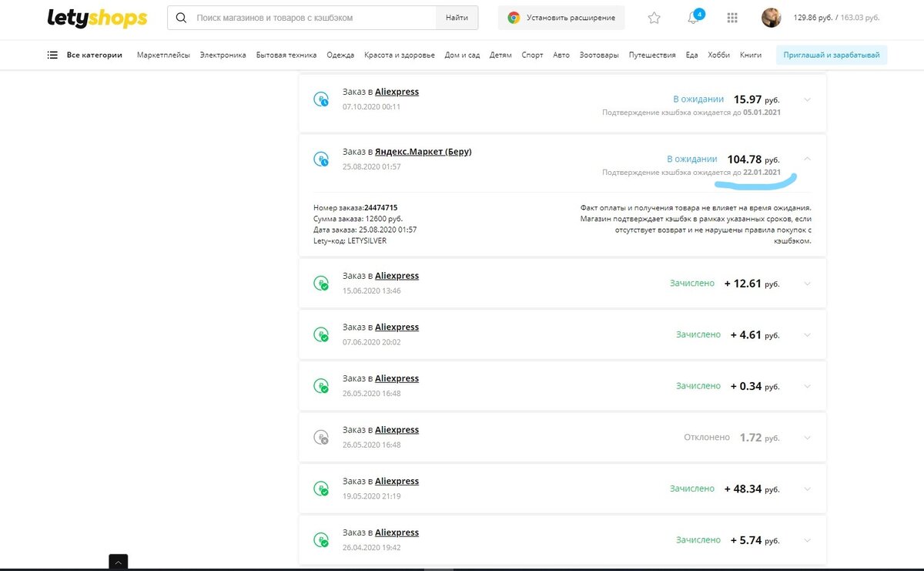The height and width of the screenshot is (571, 924).
Task: Expand the + 4.61 руб. order details
Action: point(807,334)
